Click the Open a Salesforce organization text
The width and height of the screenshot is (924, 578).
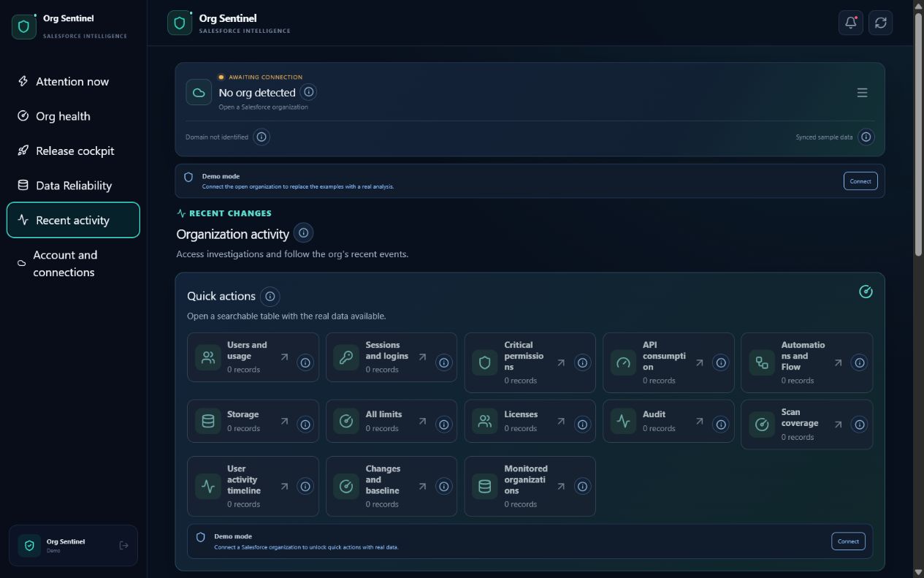tap(263, 107)
